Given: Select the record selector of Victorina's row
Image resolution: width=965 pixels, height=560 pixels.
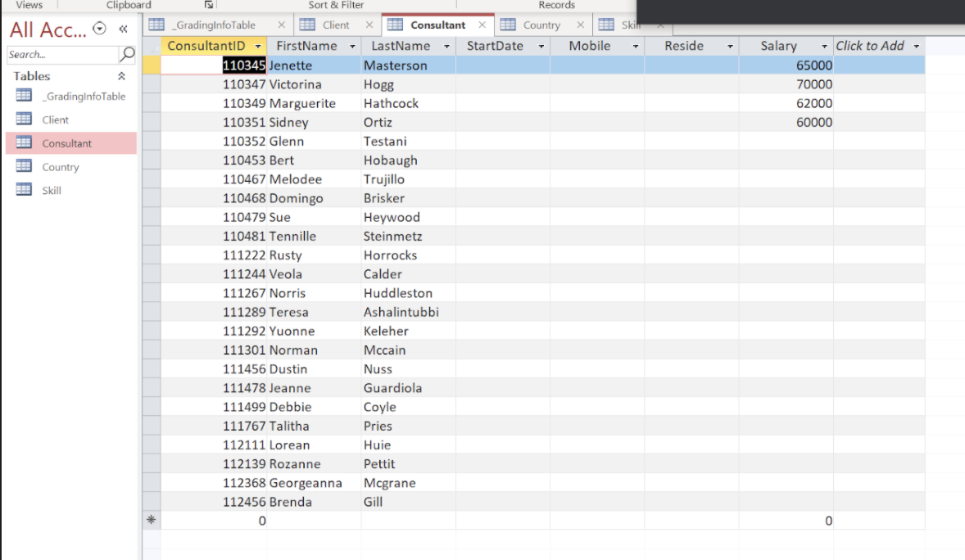Looking at the screenshot, I should [152, 84].
